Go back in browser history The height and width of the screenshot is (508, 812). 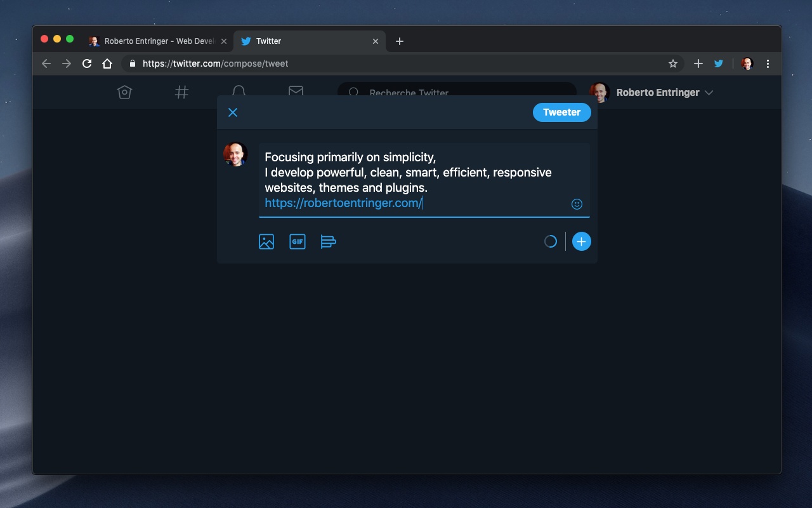(46, 63)
